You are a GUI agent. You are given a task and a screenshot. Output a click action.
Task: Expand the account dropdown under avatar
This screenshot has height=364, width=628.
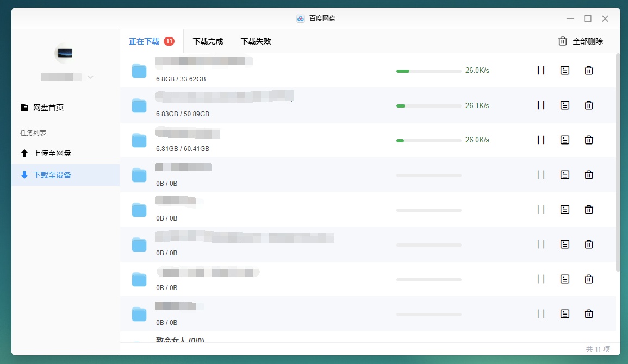90,77
